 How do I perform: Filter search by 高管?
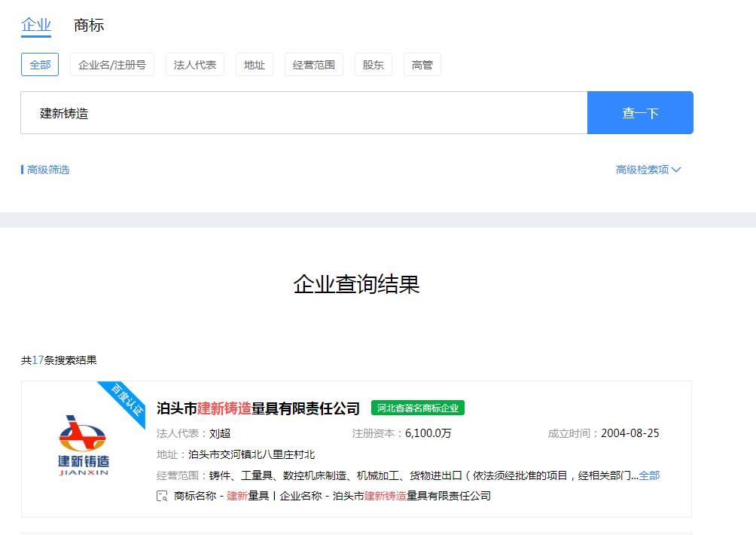click(422, 65)
